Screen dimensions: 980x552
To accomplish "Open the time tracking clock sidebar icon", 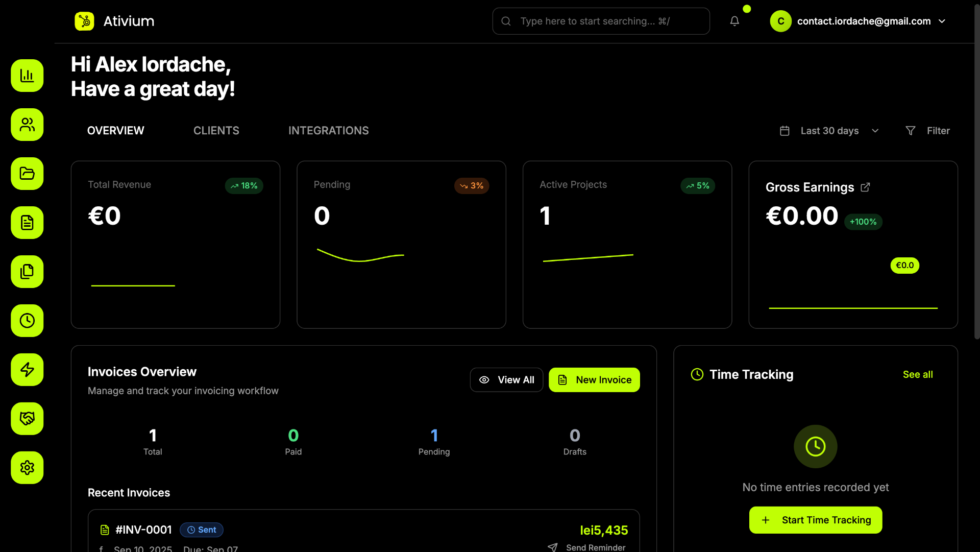I will pyautogui.click(x=27, y=321).
